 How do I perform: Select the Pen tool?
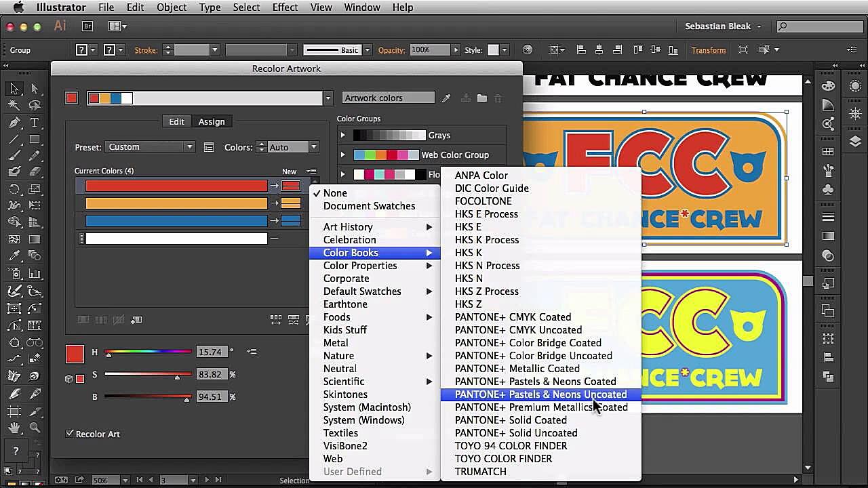tap(14, 123)
